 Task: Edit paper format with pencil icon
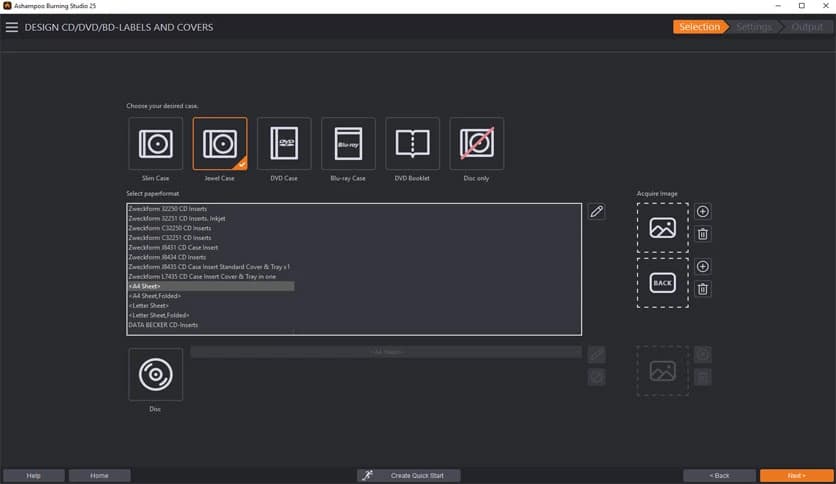pyautogui.click(x=596, y=211)
